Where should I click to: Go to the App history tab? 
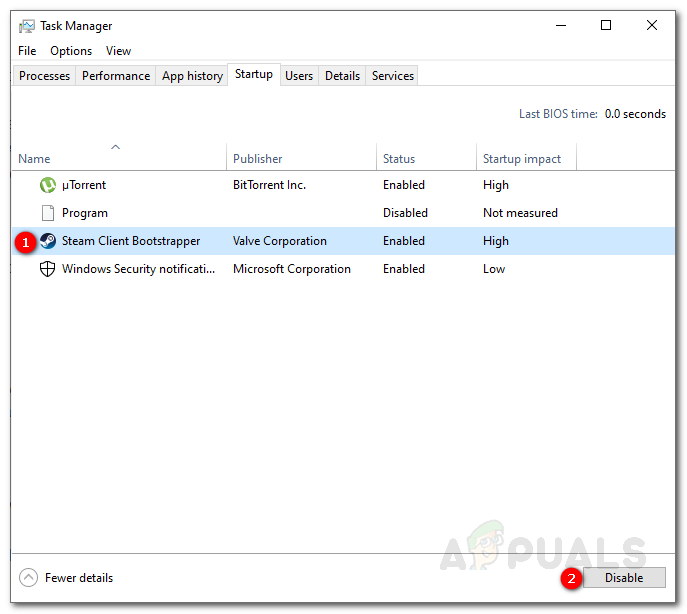pos(192,76)
